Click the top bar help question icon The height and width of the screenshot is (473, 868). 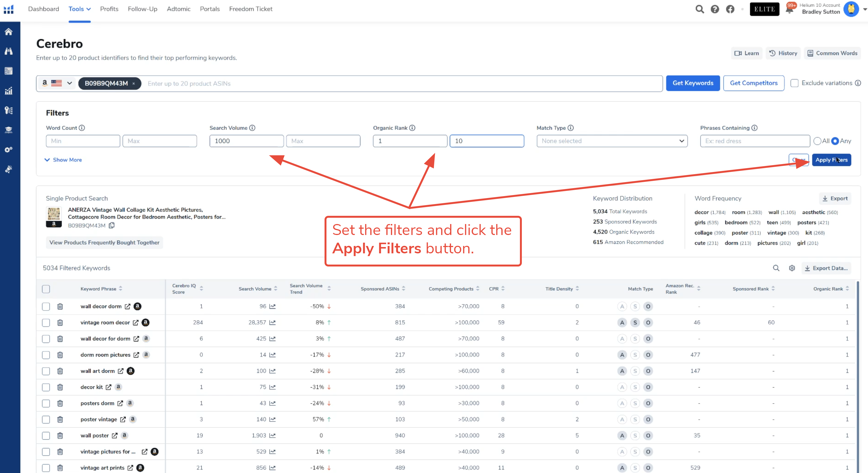[715, 9]
